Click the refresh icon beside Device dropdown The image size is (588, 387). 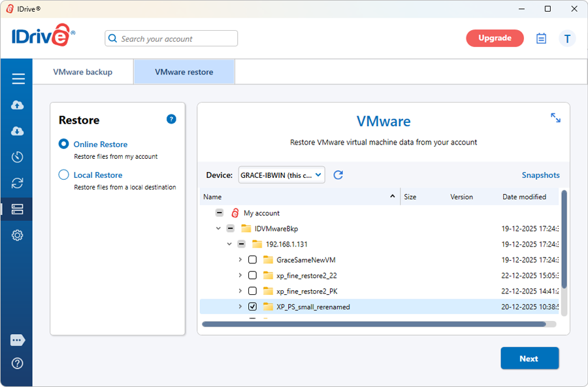coord(338,175)
